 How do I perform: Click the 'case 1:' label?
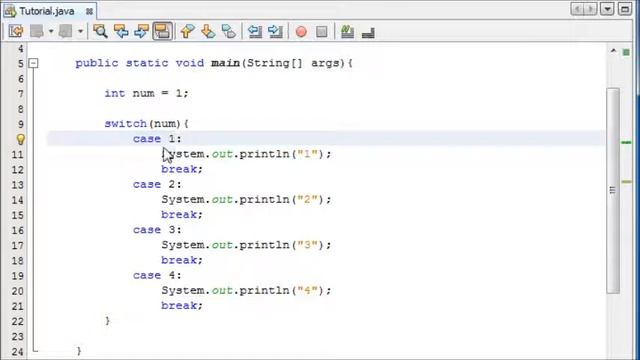[157, 139]
